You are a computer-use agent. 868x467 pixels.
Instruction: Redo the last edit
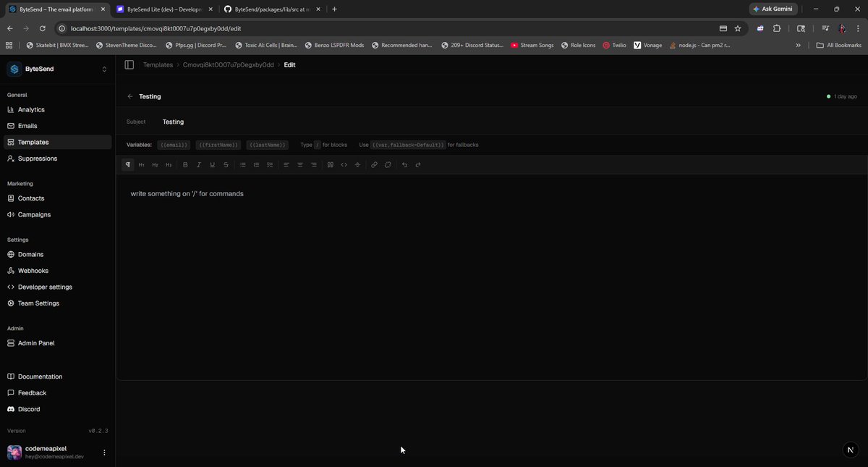coord(418,164)
